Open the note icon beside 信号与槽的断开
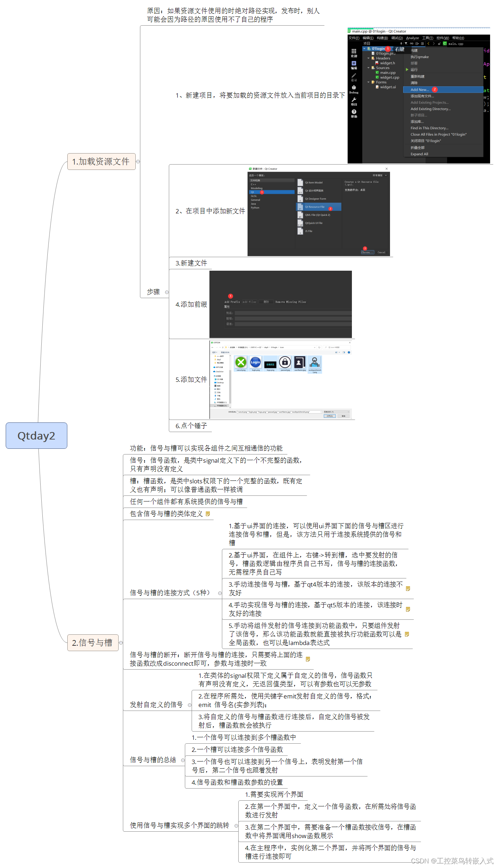The height and width of the screenshot is (868, 499). pyautogui.click(x=308, y=659)
